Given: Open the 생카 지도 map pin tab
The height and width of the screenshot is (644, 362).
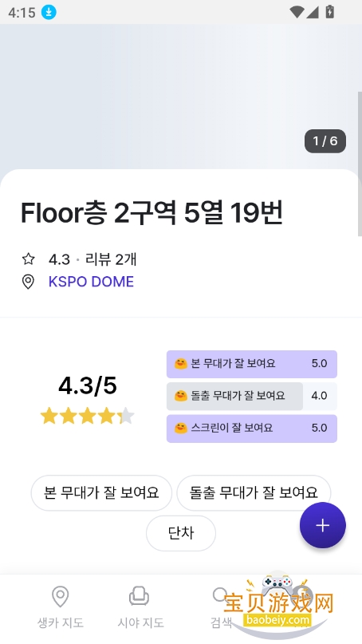Looking at the screenshot, I should coord(61,607).
